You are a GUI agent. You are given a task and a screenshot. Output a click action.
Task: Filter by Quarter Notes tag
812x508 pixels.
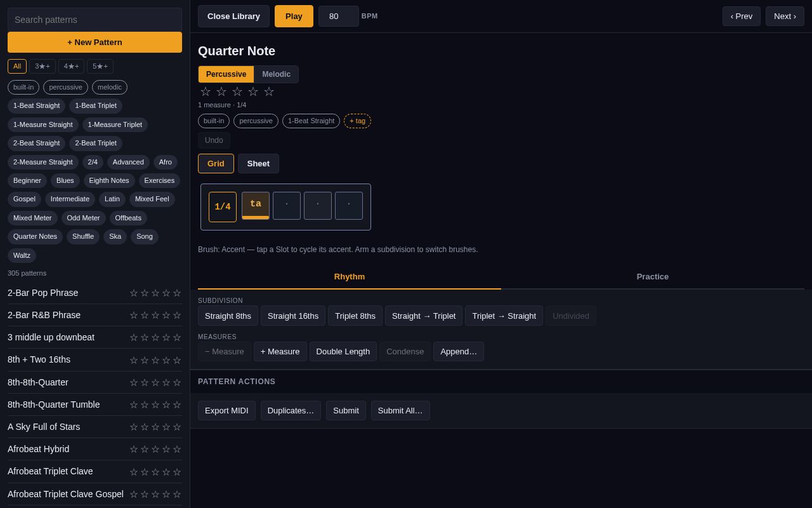[x=35, y=237]
